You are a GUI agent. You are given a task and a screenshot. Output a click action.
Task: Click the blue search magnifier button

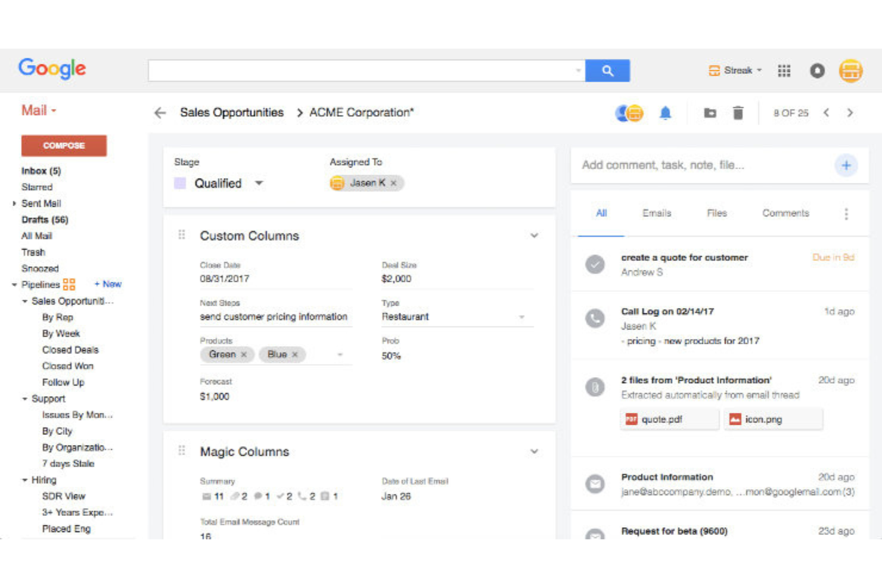pyautogui.click(x=607, y=70)
